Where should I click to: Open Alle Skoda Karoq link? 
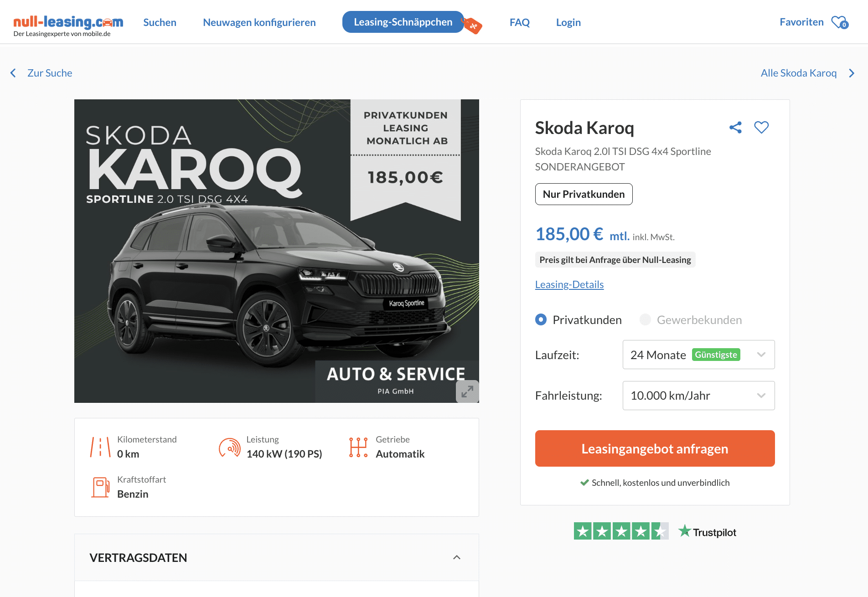point(799,73)
